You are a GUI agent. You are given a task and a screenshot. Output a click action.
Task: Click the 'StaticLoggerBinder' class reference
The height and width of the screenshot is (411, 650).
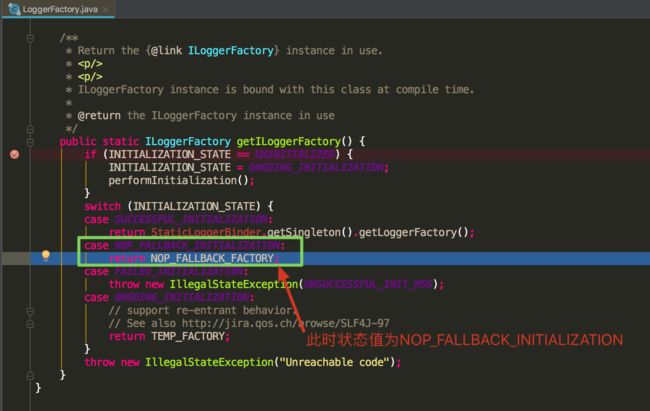[206, 232]
